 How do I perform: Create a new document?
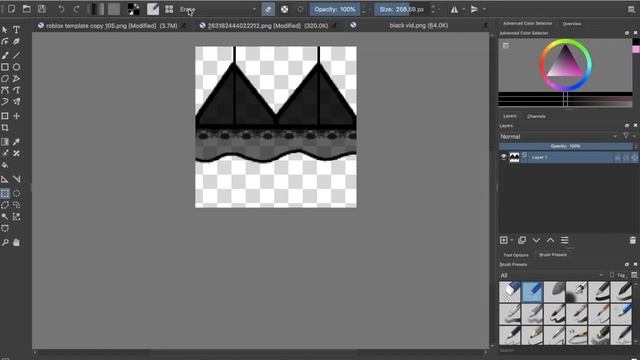pyautogui.click(x=11, y=9)
